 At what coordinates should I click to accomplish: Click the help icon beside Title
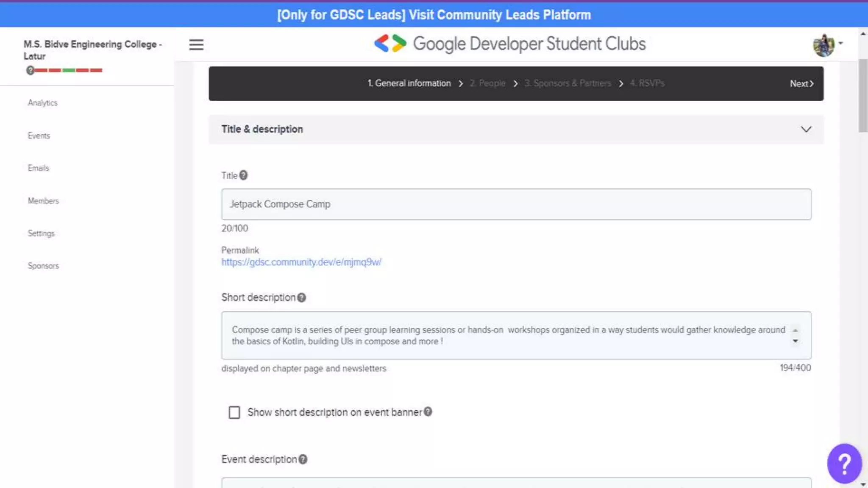243,175
